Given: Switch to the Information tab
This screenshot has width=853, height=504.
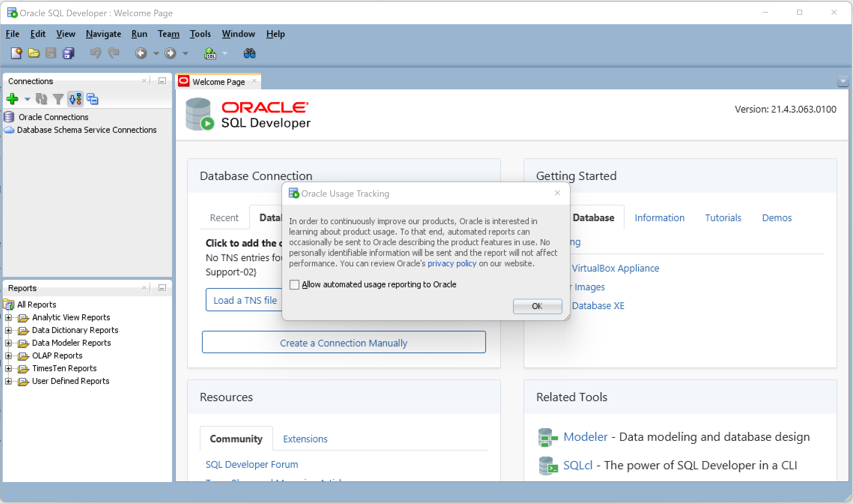Looking at the screenshot, I should pos(660,218).
